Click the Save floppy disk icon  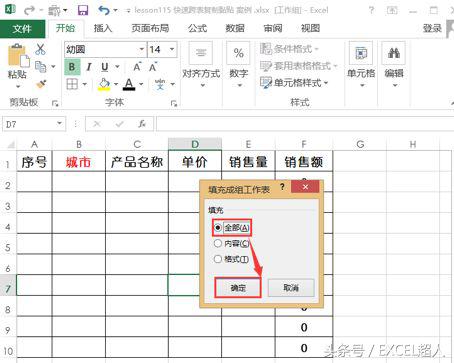click(x=83, y=10)
